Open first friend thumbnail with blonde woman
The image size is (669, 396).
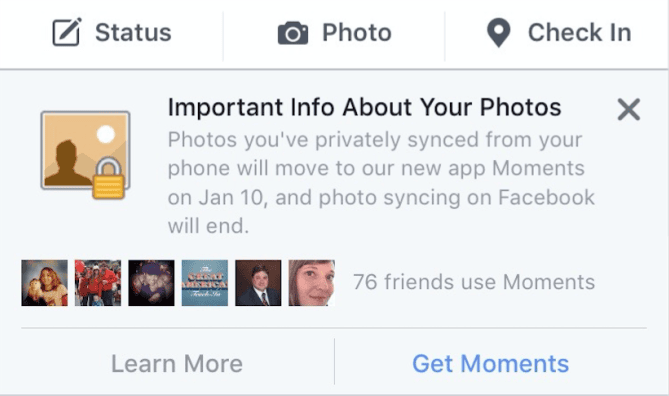coord(44,283)
